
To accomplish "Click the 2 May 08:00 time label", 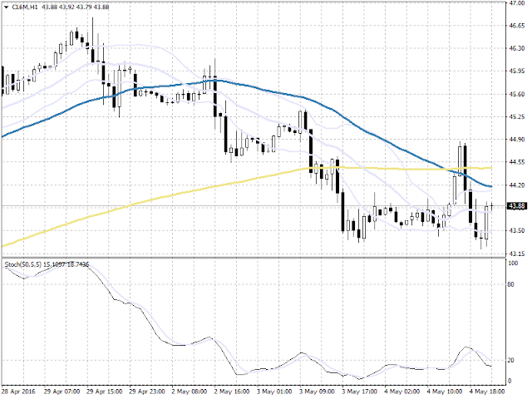I will [189, 392].
